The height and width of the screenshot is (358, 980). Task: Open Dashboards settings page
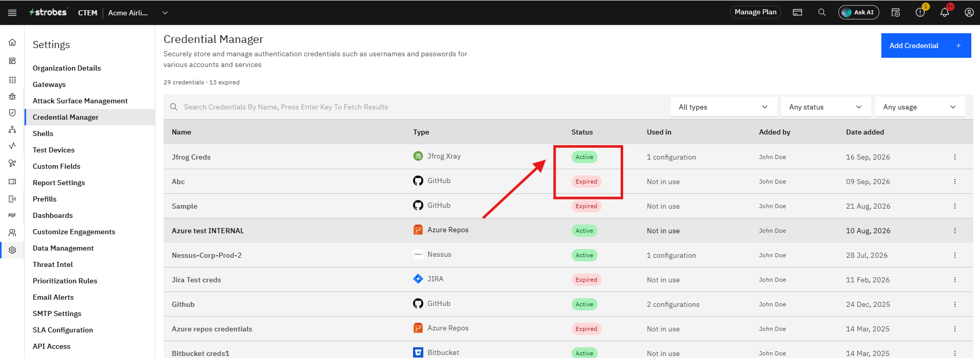pyautogui.click(x=53, y=215)
